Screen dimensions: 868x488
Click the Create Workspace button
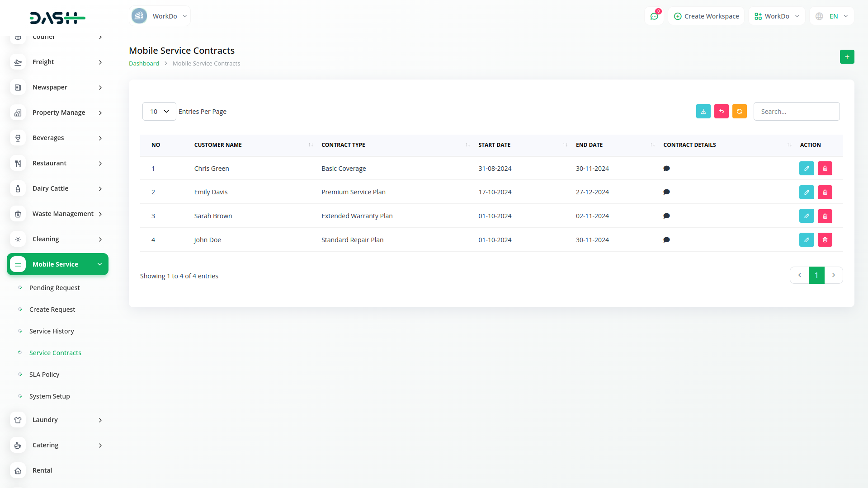tap(706, 16)
